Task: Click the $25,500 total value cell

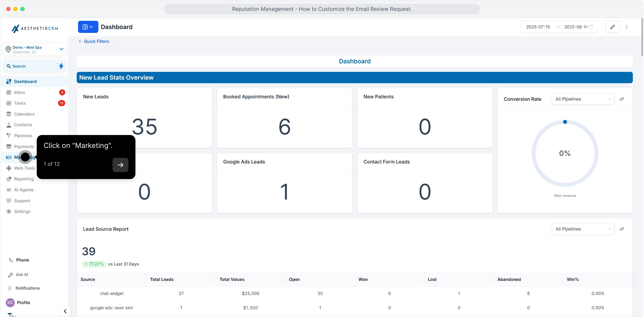Action: tap(251, 294)
